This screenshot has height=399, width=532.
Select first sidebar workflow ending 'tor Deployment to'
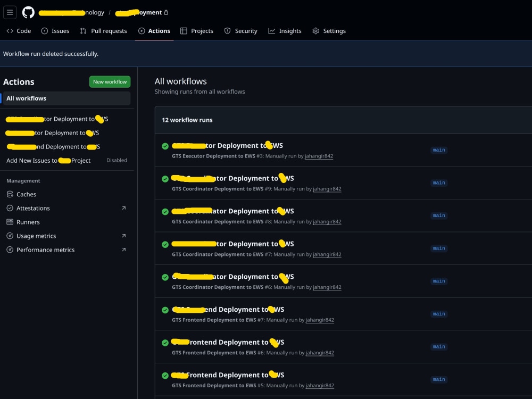pyautogui.click(x=57, y=119)
